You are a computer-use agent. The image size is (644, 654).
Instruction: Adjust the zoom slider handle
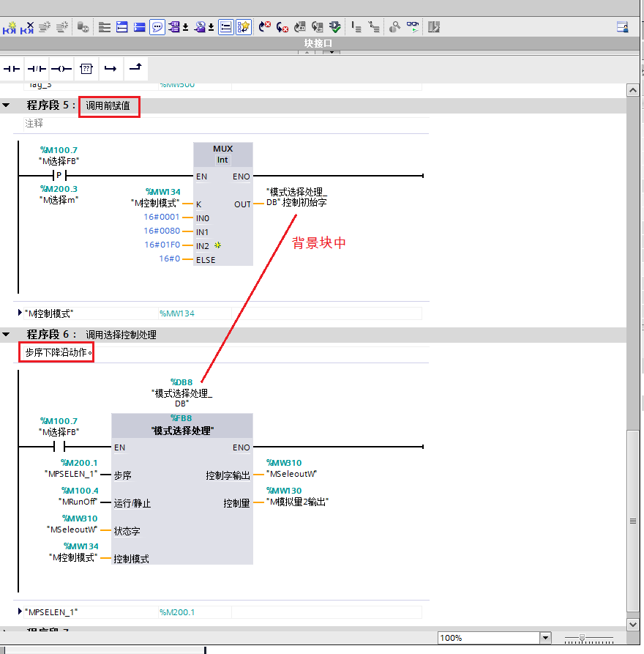582,638
